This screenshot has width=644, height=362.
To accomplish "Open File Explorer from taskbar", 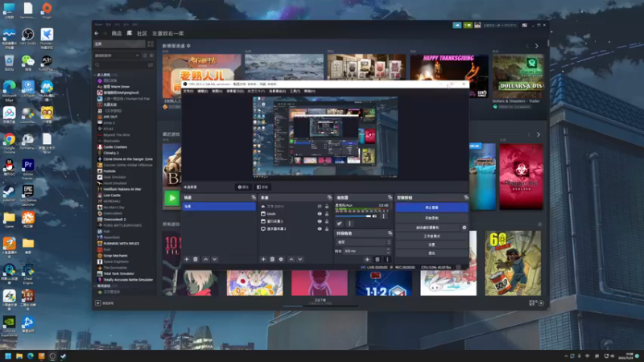I will tap(19, 356).
